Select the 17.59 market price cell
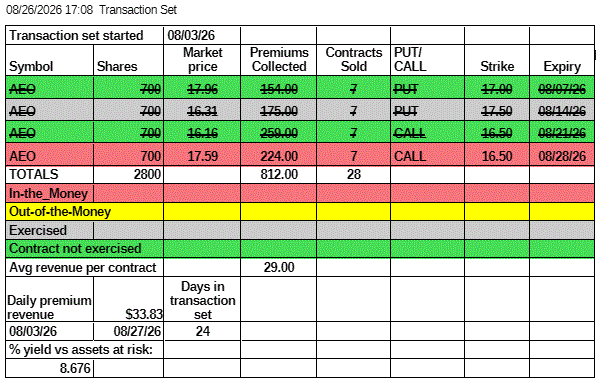The image size is (598, 384). 202,156
